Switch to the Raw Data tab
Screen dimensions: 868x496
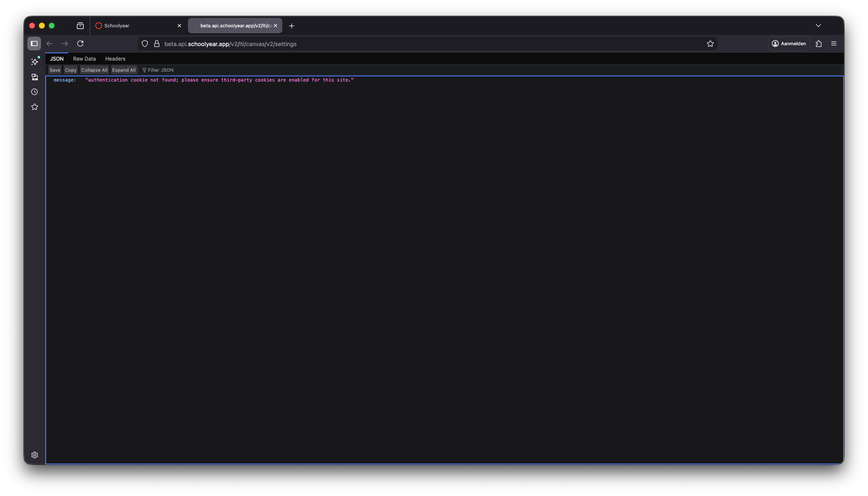(x=84, y=59)
